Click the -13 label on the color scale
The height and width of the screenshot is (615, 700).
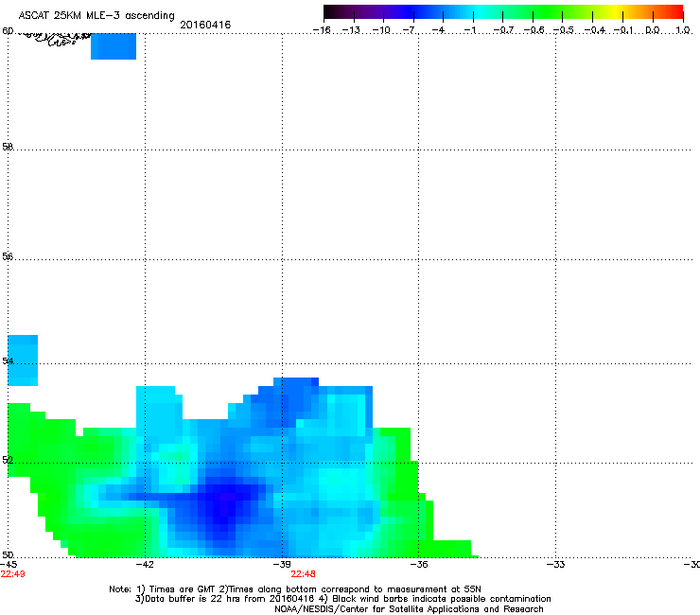(x=351, y=30)
